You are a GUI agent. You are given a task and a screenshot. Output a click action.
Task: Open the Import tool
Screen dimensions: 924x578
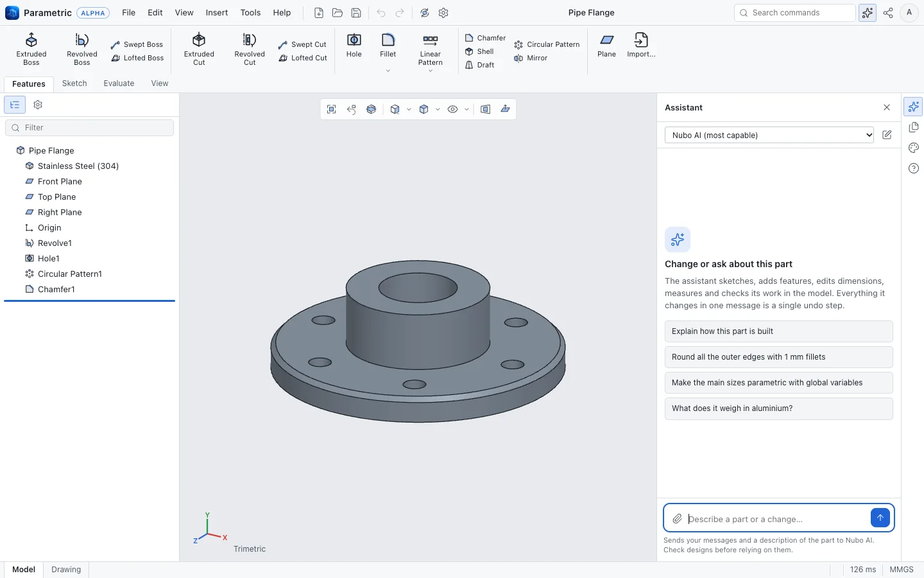coord(641,46)
